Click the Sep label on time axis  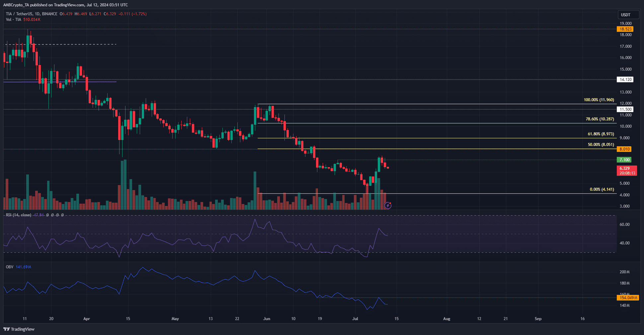[538, 319]
